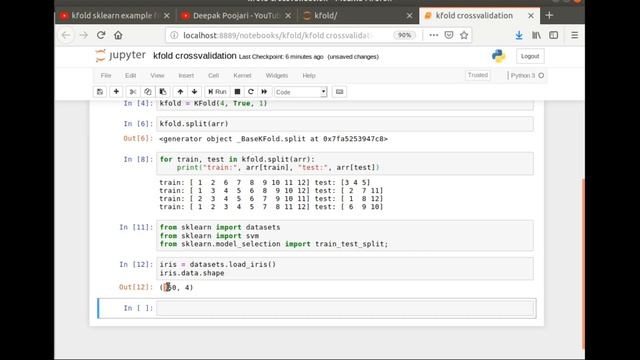Click the Jupyter logo

click(x=120, y=56)
